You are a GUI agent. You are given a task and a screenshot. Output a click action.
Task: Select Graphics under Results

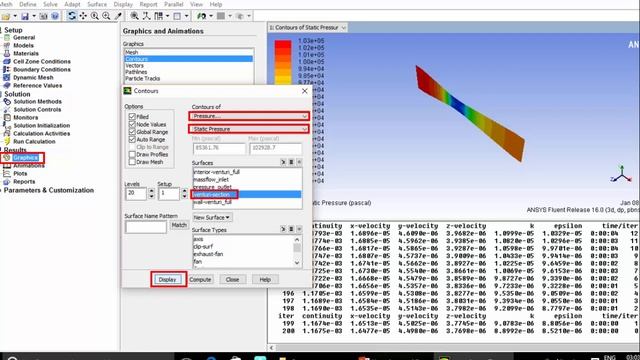pos(25,158)
